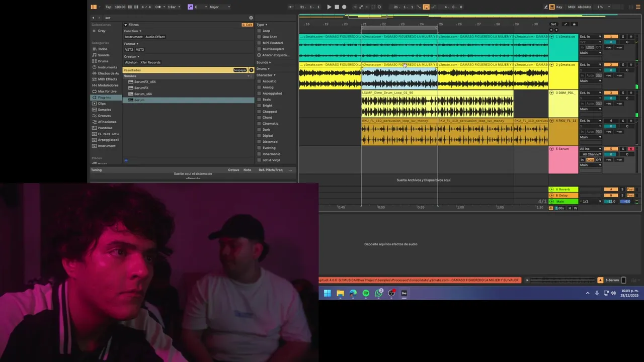Open the Main track 1/2 output dropdown

[x=591, y=202]
